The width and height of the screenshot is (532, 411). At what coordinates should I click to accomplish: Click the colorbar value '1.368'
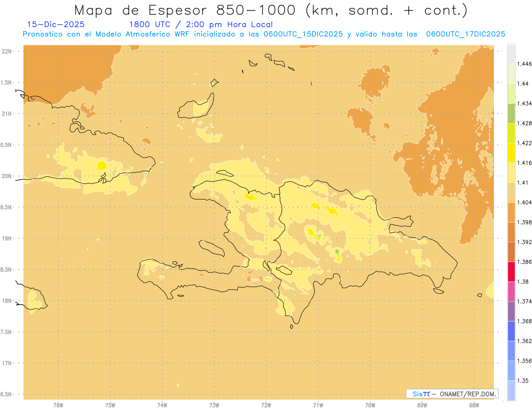coord(524,321)
